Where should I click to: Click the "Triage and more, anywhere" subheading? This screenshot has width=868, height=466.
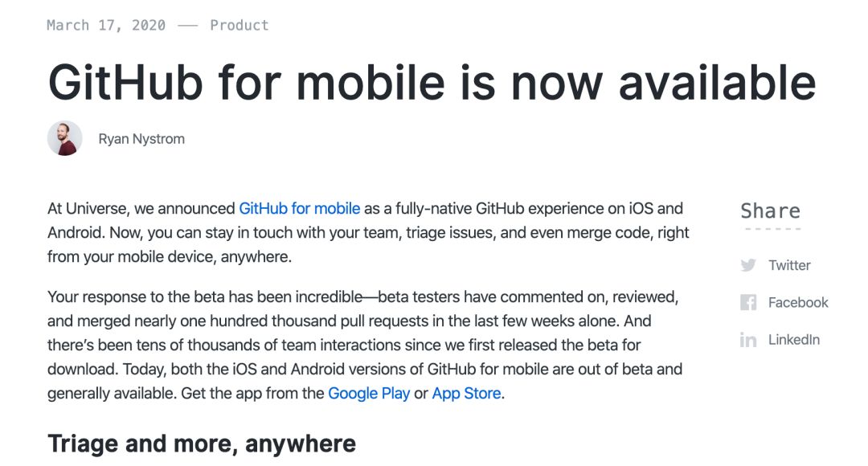[202, 444]
